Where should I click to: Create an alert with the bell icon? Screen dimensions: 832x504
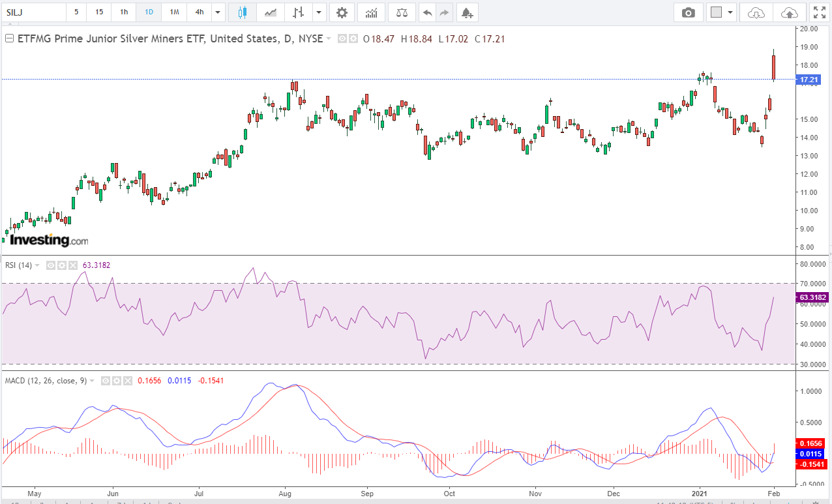[466, 12]
